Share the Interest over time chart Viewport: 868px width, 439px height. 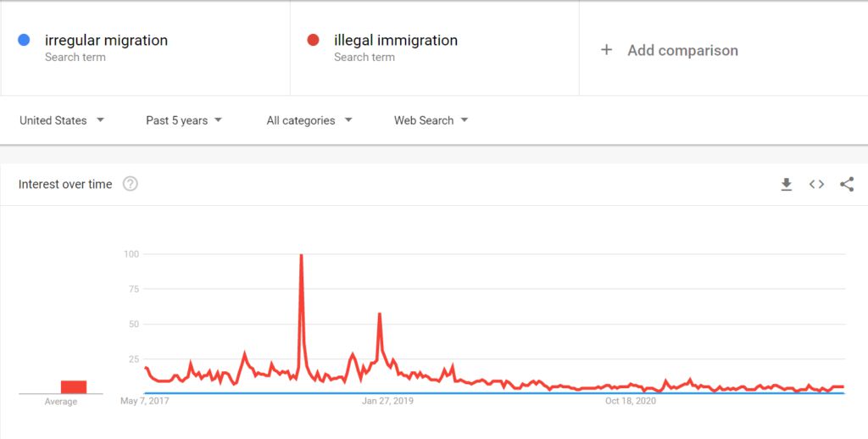click(x=847, y=184)
